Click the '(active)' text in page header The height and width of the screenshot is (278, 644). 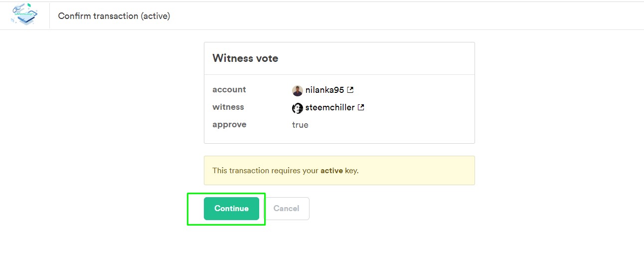(155, 16)
